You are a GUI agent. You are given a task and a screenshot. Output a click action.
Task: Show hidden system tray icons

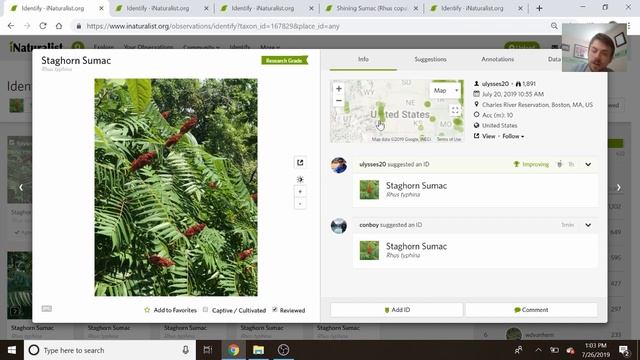(x=538, y=350)
